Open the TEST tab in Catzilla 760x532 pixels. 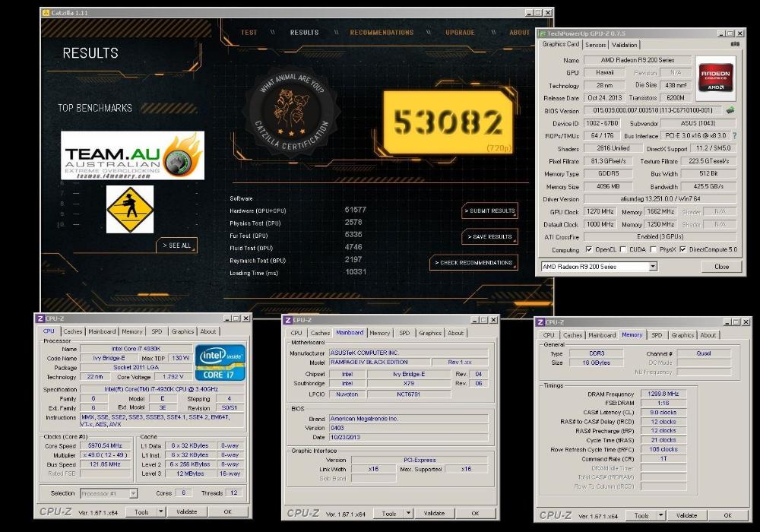click(249, 33)
